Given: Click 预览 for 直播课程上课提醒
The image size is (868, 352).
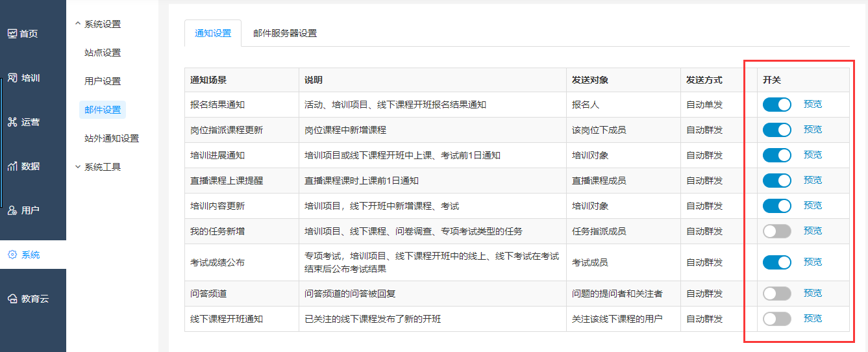Looking at the screenshot, I should tap(813, 180).
